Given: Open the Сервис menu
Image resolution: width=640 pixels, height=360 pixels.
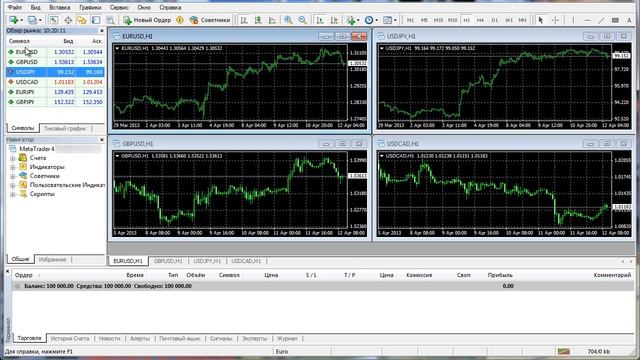Looking at the screenshot, I should point(119,7).
